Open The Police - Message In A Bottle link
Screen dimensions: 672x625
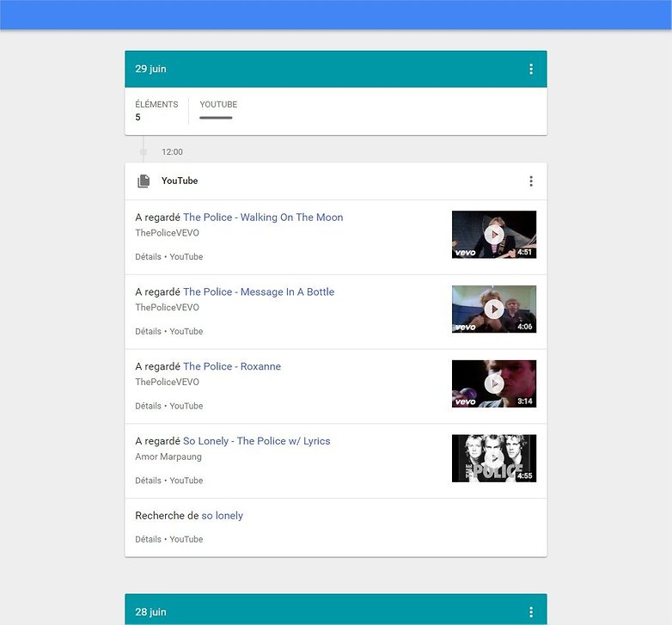click(259, 292)
